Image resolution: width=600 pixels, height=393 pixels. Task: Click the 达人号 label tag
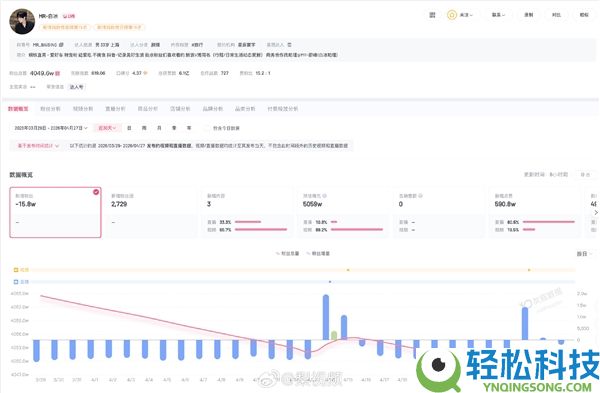pyautogui.click(x=76, y=87)
